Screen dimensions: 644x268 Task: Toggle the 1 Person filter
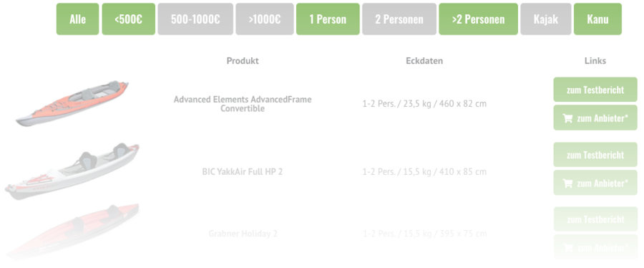tap(328, 19)
